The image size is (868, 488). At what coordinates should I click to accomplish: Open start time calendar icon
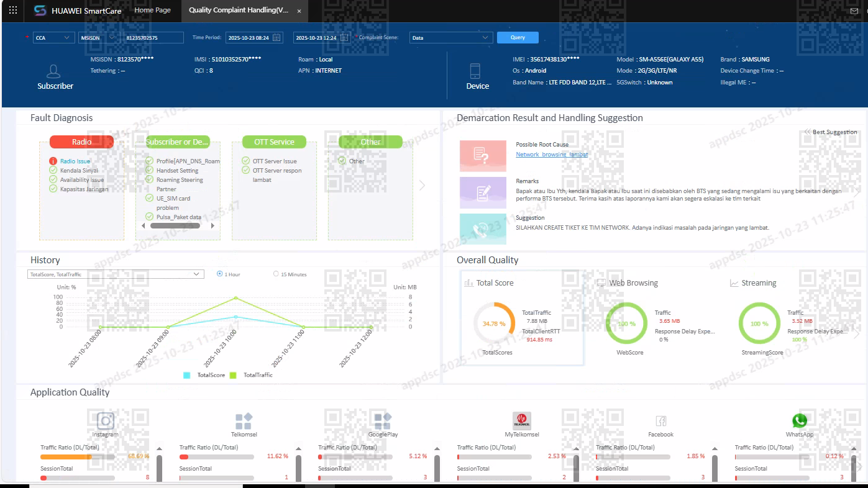277,37
